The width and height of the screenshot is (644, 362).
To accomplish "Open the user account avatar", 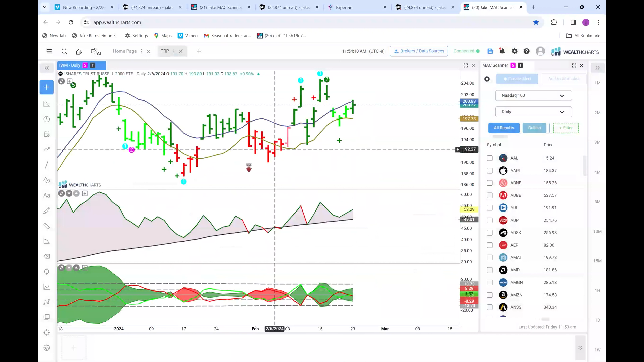I will pos(540,51).
